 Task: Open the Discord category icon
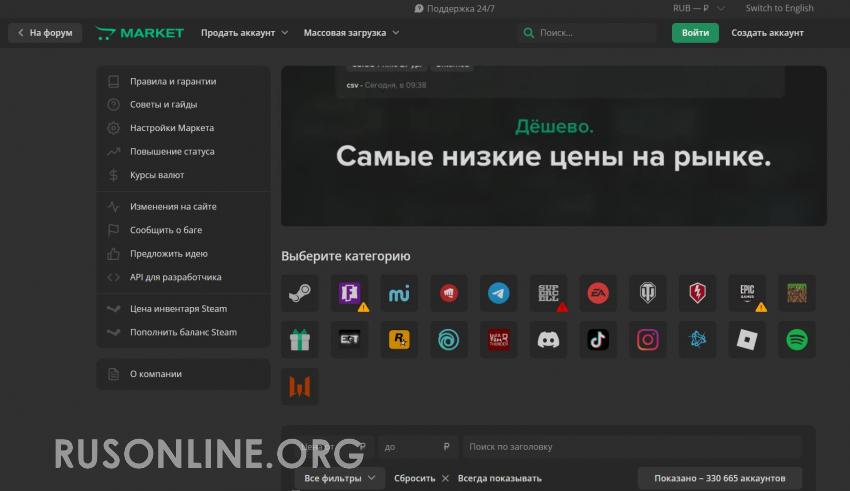(x=549, y=340)
